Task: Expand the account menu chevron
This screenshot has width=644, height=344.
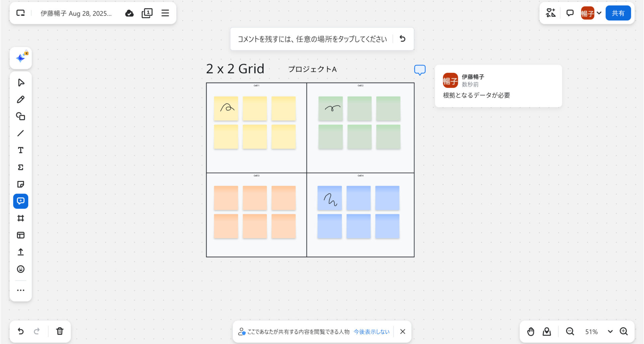Action: 599,13
